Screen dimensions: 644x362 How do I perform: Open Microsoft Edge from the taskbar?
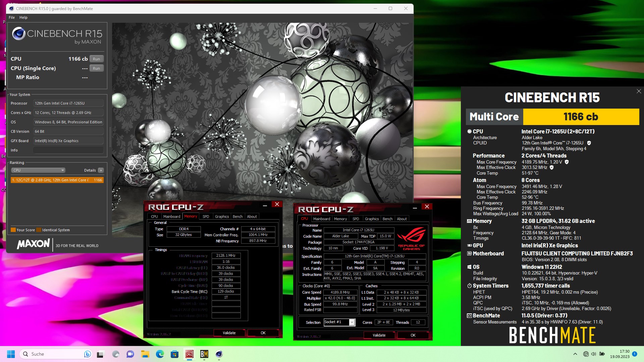160,354
